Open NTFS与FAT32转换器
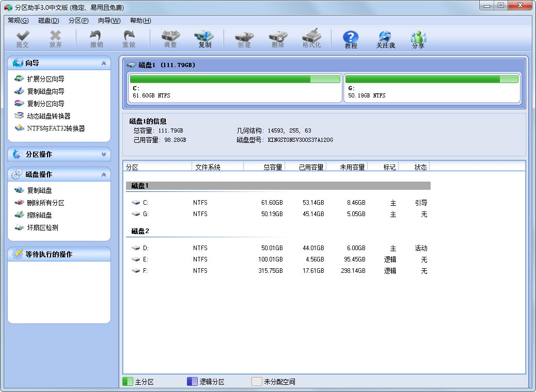Screen dimensions: 536x392 56,128
